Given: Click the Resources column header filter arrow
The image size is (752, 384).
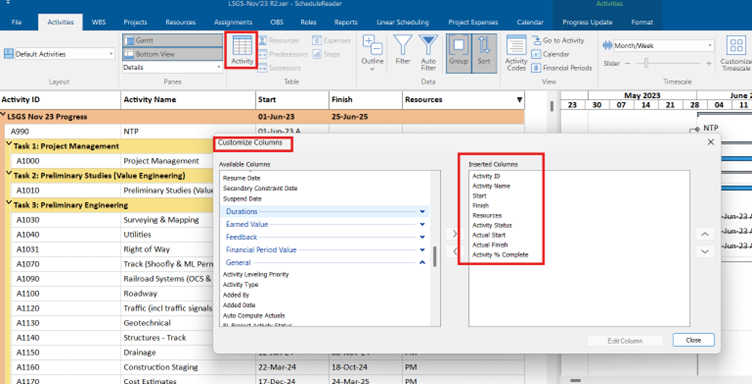Looking at the screenshot, I should (x=519, y=100).
